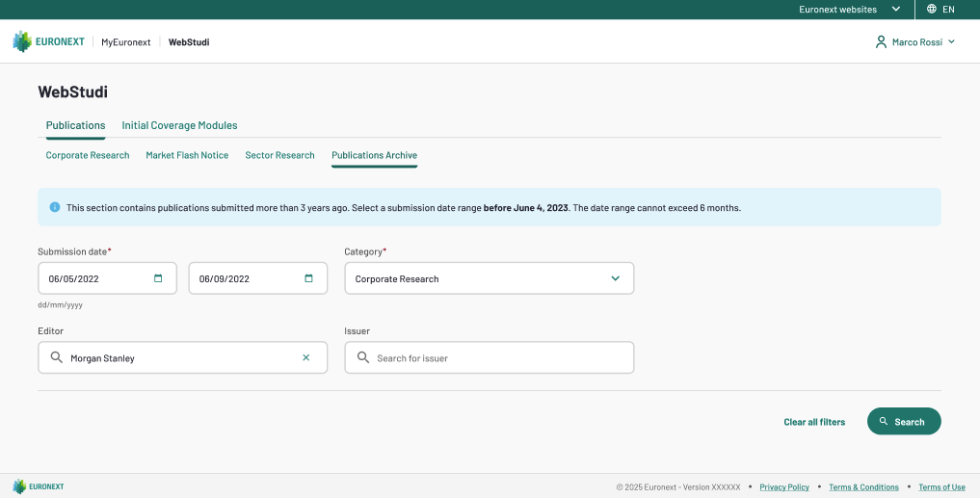This screenshot has height=498, width=980.
Task: Click the 'before June 4, 2023' text
Action: (x=526, y=207)
